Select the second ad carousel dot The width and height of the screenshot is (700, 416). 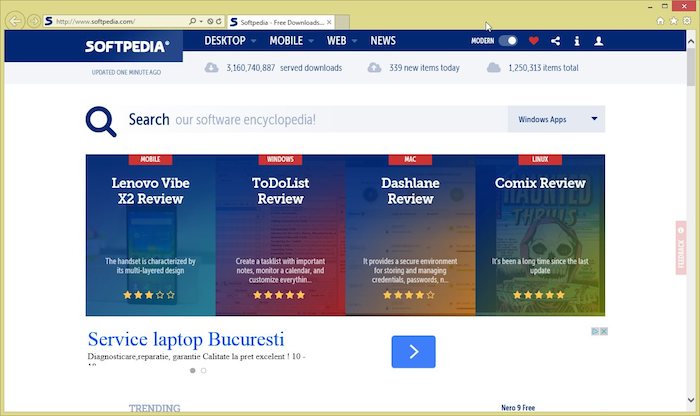point(203,370)
